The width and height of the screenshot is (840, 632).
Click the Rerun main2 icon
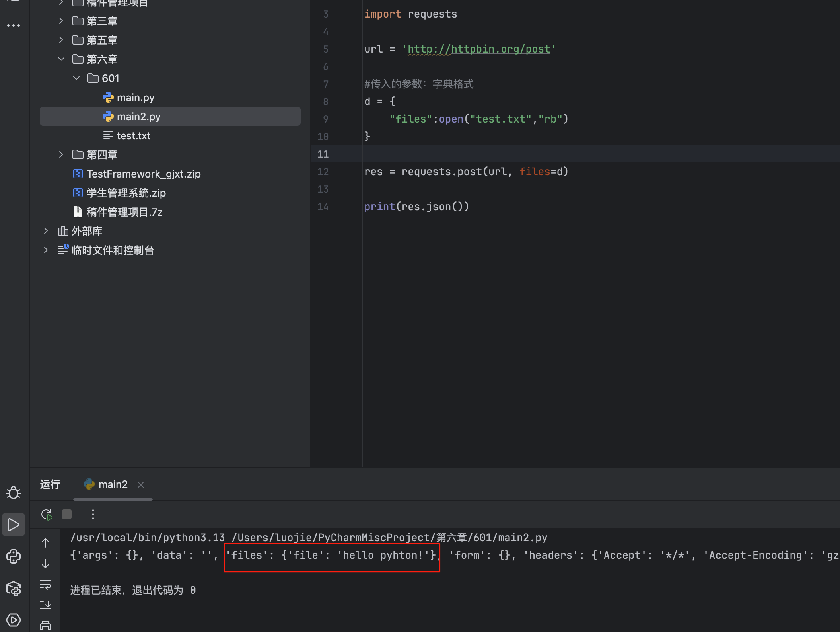[47, 514]
